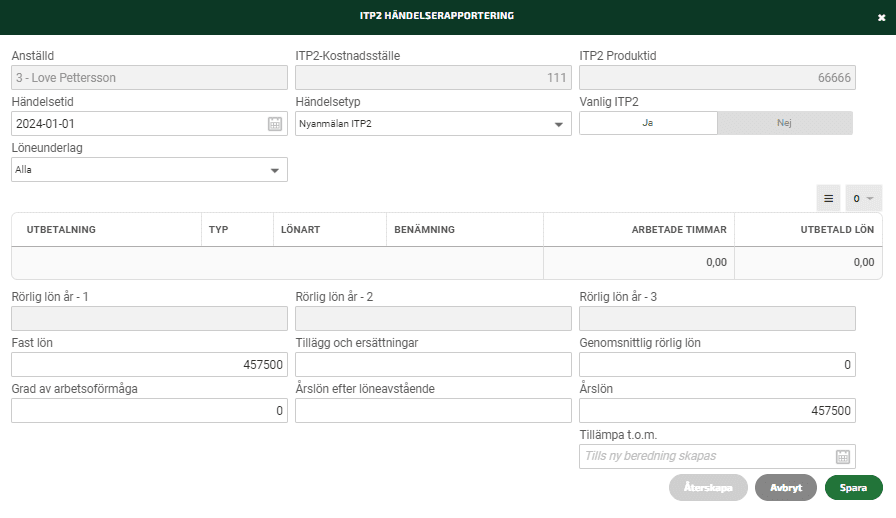Click the Arbetade timmar column header
Screen dimensions: 896x518
[x=679, y=230]
